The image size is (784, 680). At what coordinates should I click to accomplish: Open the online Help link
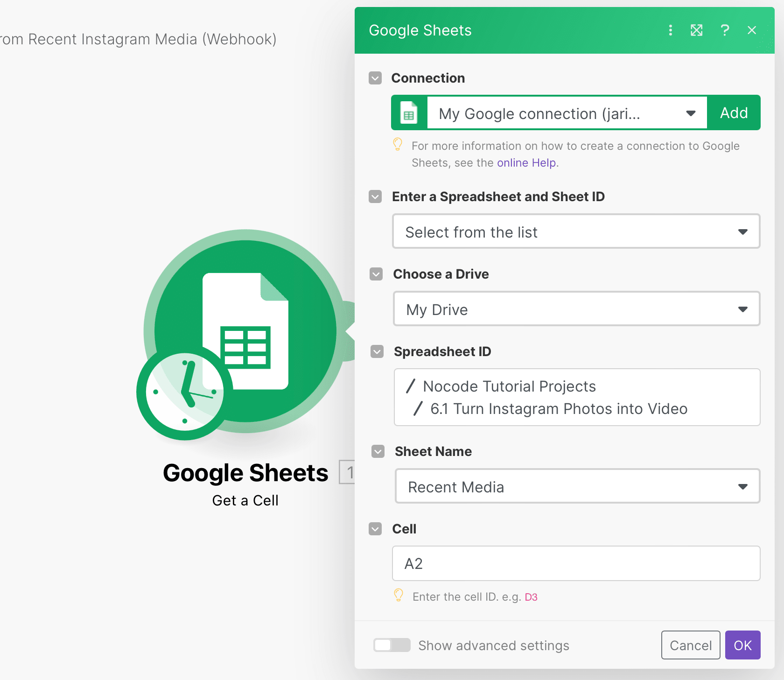click(526, 162)
